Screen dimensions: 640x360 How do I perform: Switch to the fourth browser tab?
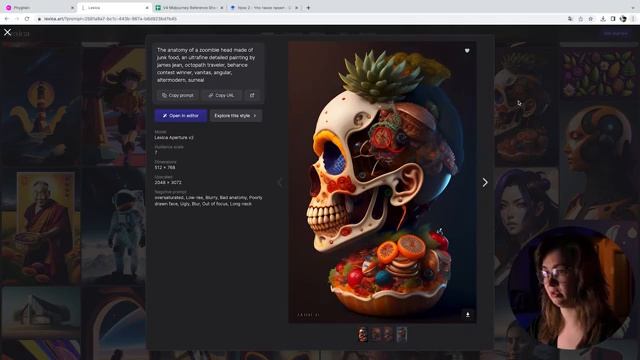(264, 8)
